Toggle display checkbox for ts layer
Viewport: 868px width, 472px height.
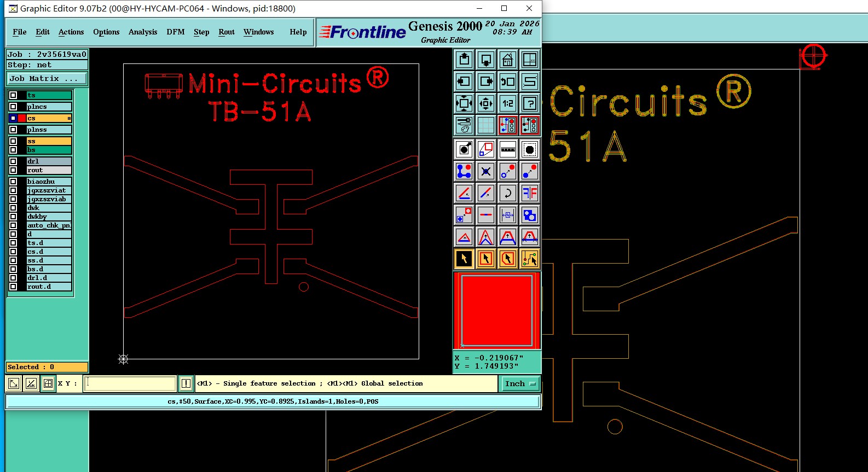pyautogui.click(x=13, y=95)
